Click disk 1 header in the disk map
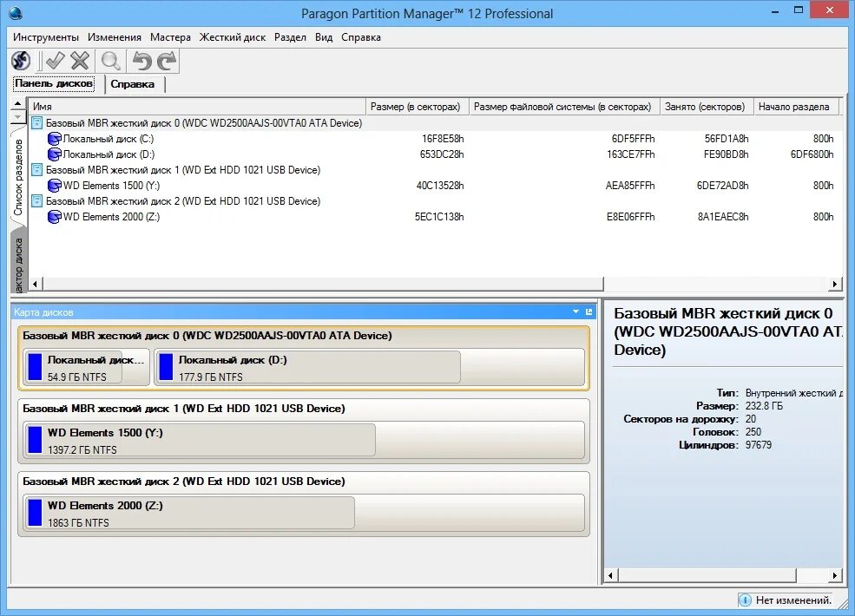855x616 pixels. pos(184,409)
